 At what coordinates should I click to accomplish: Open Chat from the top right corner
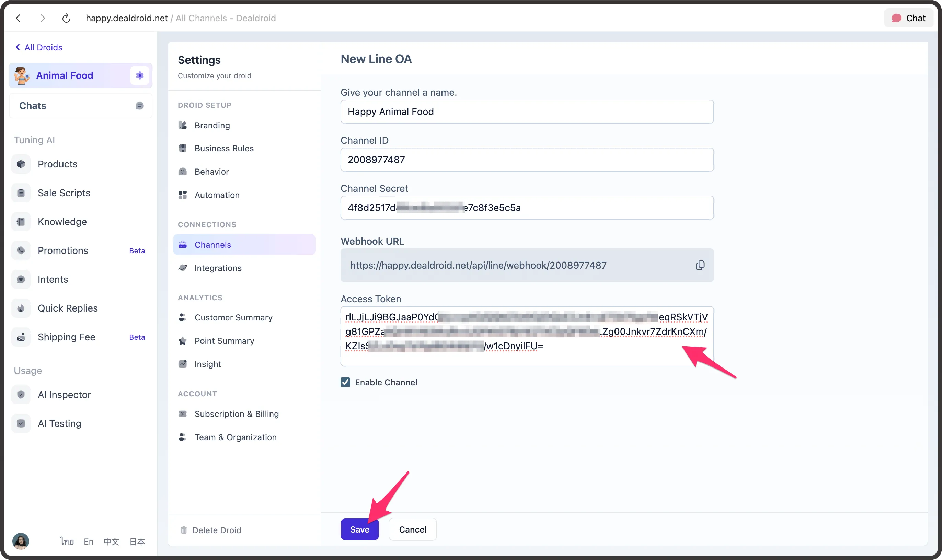908,18
